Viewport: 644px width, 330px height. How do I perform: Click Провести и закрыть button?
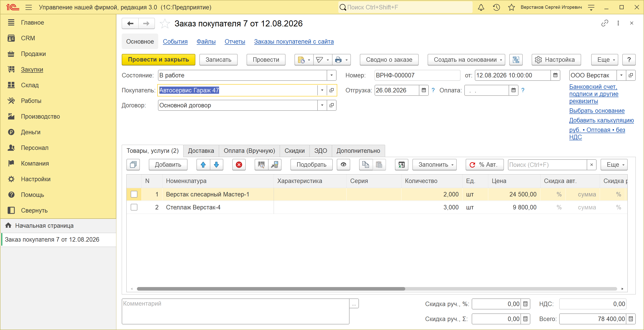(x=158, y=60)
